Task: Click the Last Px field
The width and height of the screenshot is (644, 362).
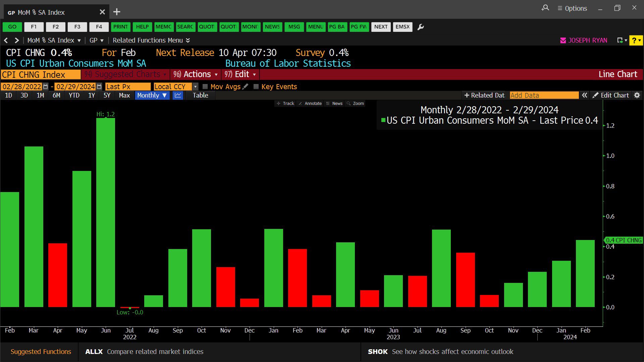Action: (x=128, y=86)
